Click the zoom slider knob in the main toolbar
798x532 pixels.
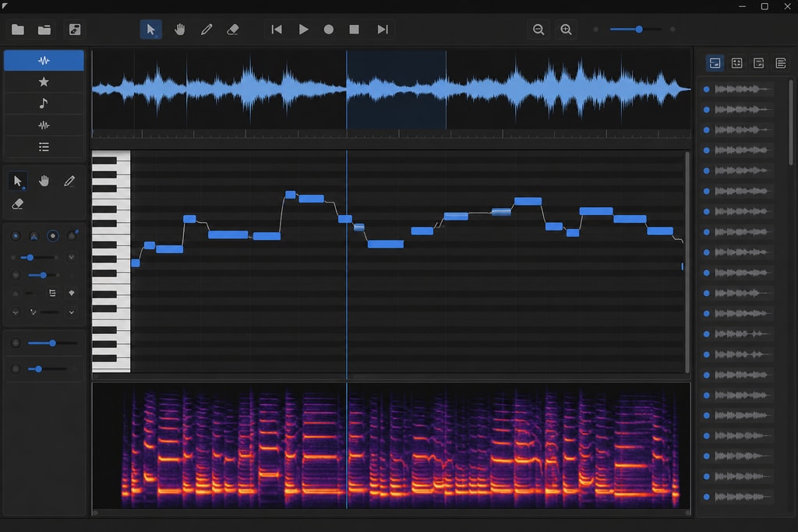(x=639, y=30)
